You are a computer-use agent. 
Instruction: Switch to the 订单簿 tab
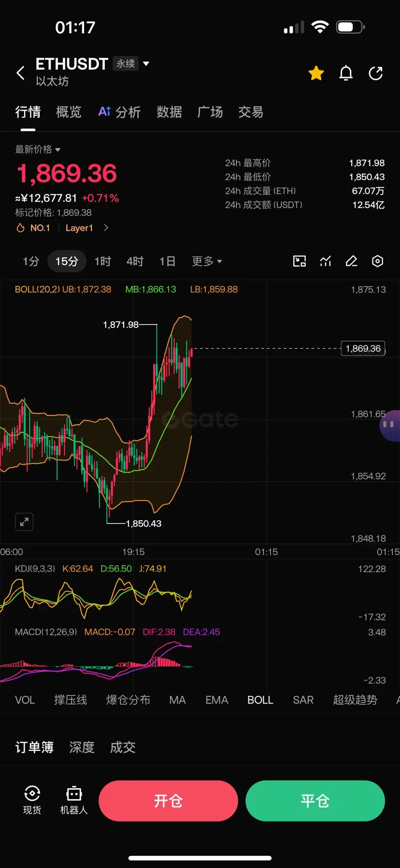coord(34,747)
